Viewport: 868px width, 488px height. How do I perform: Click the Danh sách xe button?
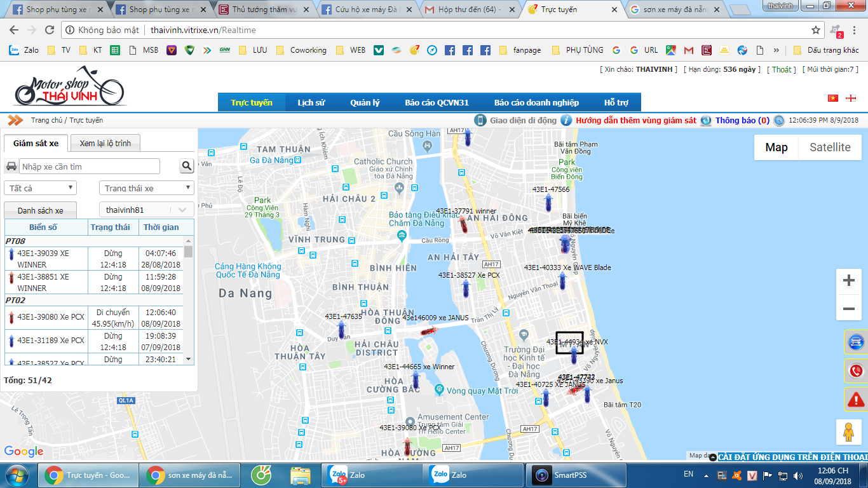41,210
